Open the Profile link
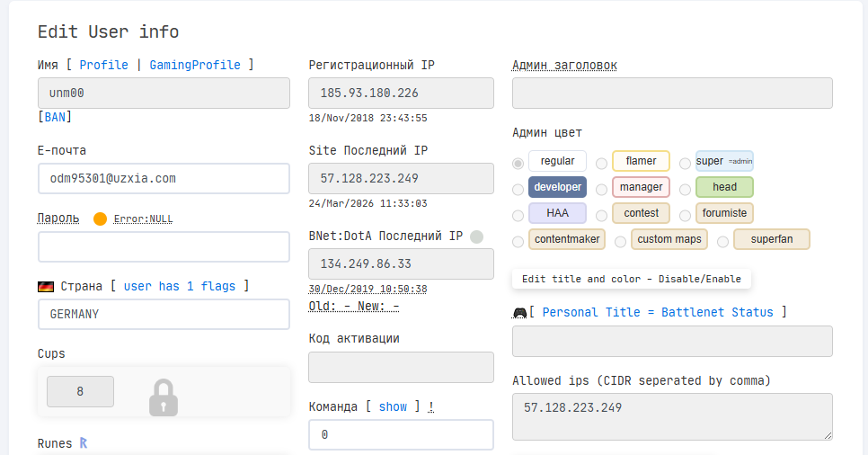The image size is (868, 455). [x=103, y=65]
